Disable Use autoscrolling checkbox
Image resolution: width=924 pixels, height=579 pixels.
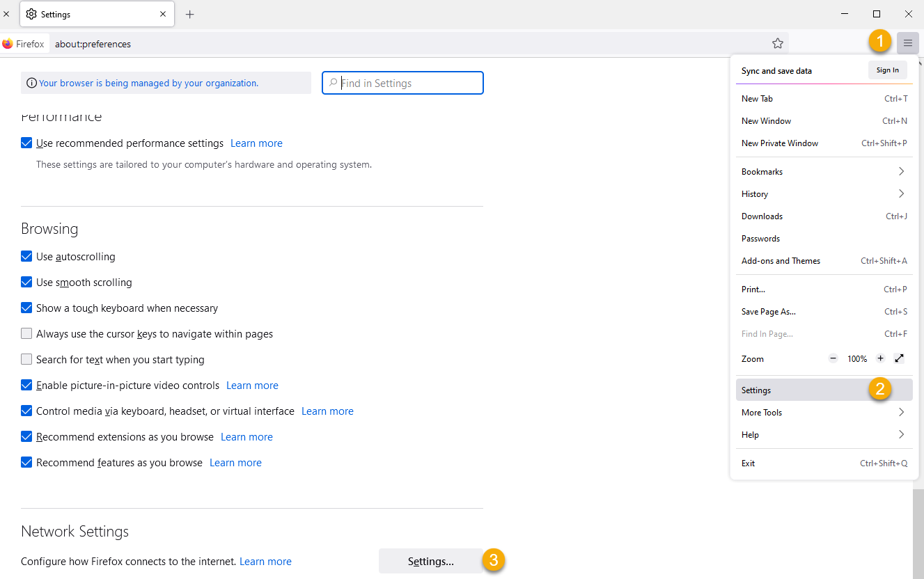point(26,256)
